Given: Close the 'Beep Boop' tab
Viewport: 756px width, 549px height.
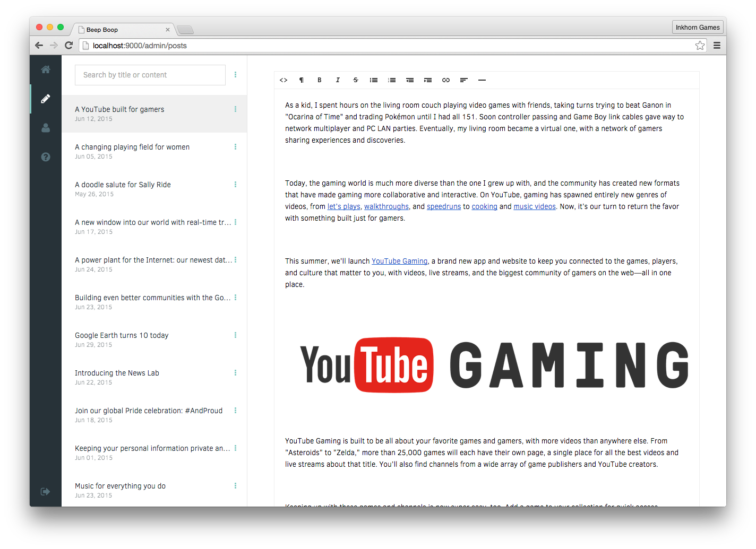Looking at the screenshot, I should click(x=168, y=30).
